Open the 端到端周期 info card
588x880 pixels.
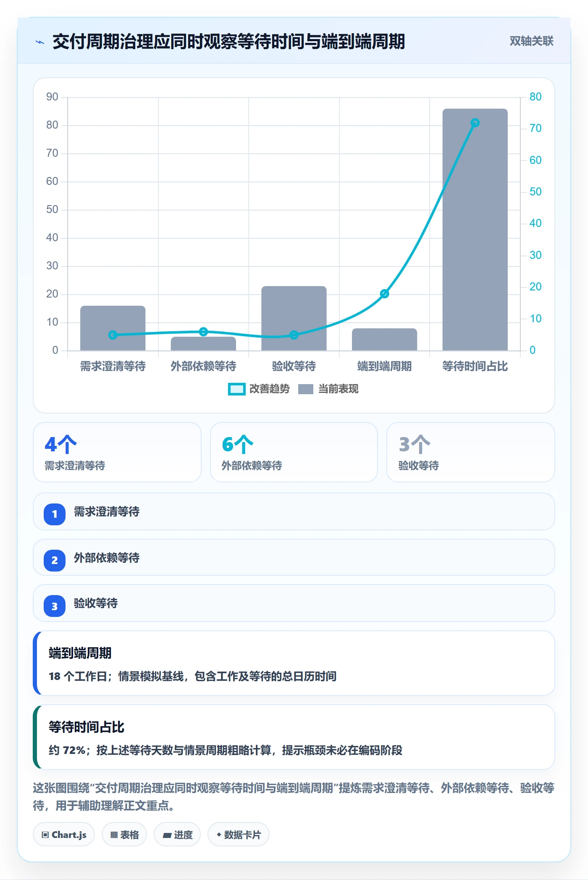click(294, 663)
